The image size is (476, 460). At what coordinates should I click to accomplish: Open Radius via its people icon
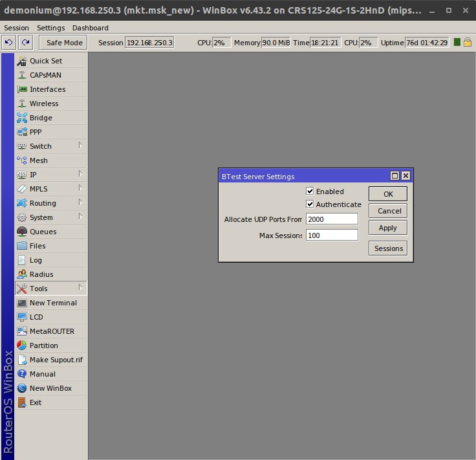[x=22, y=274]
